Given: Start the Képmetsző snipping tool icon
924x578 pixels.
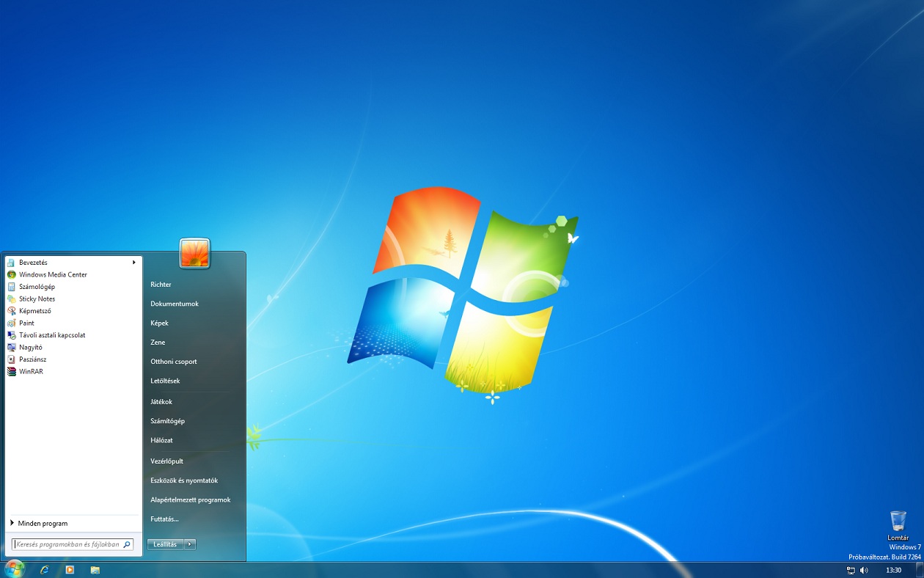Looking at the screenshot, I should pyautogui.click(x=12, y=311).
